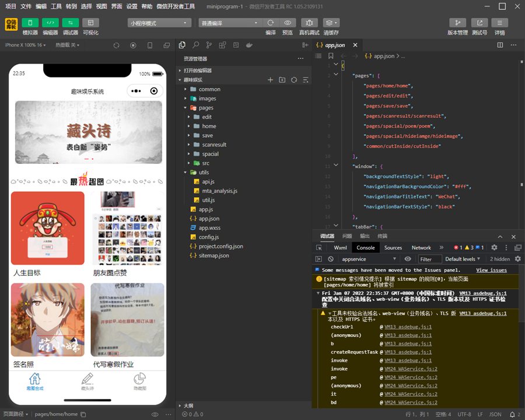Click the element inspector picker icon
This screenshot has height=420, width=525.
coord(319,247)
